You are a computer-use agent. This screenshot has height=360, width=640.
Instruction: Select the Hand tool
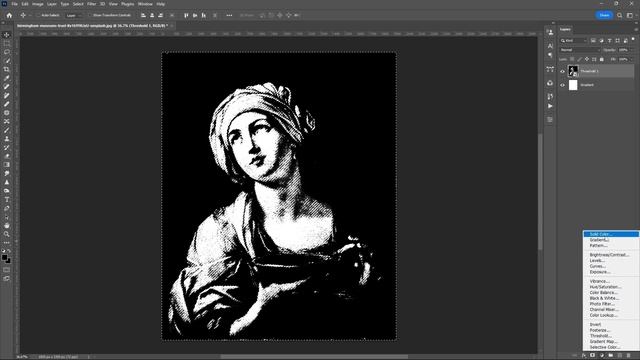coord(7,225)
